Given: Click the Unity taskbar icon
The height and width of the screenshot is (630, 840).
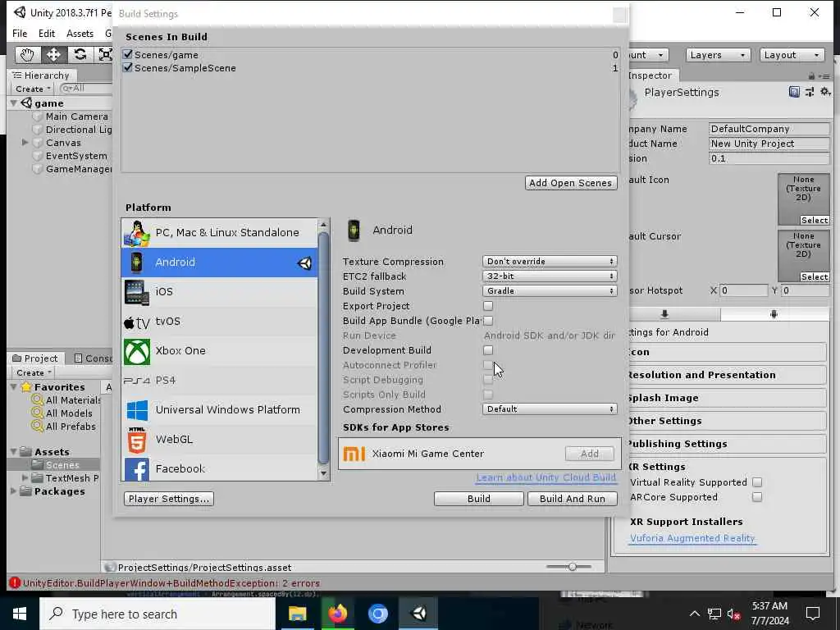Looking at the screenshot, I should 418,614.
